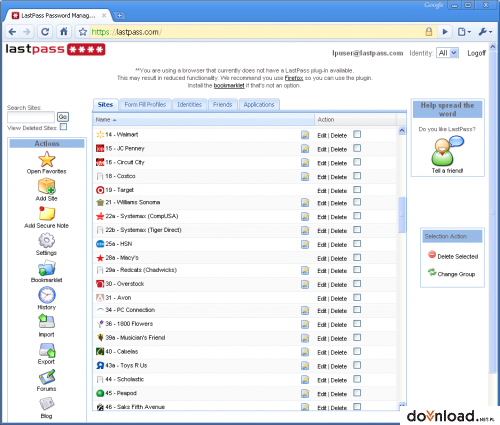Open Settings gear icon in Actions
The image size is (500, 425).
click(x=46, y=240)
